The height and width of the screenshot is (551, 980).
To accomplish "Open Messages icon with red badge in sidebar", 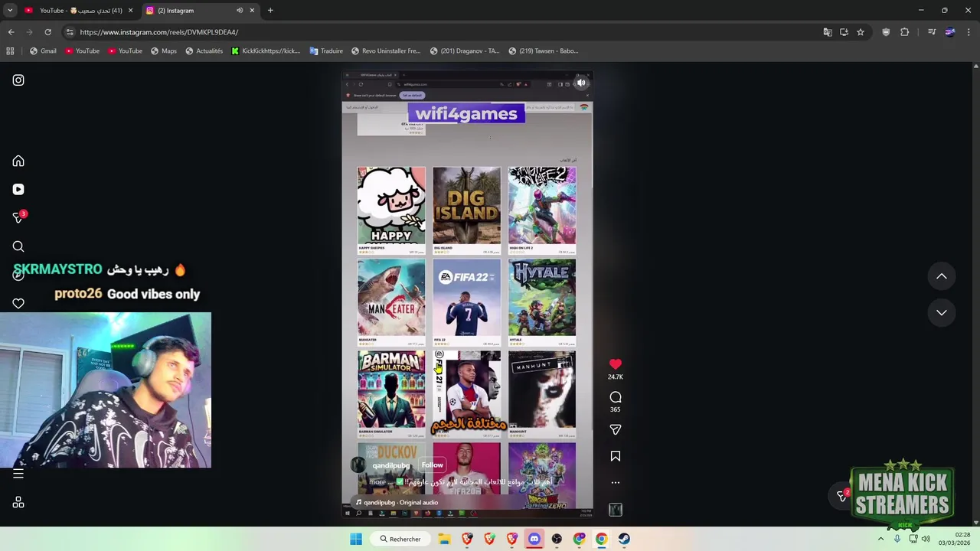I will click(x=18, y=218).
